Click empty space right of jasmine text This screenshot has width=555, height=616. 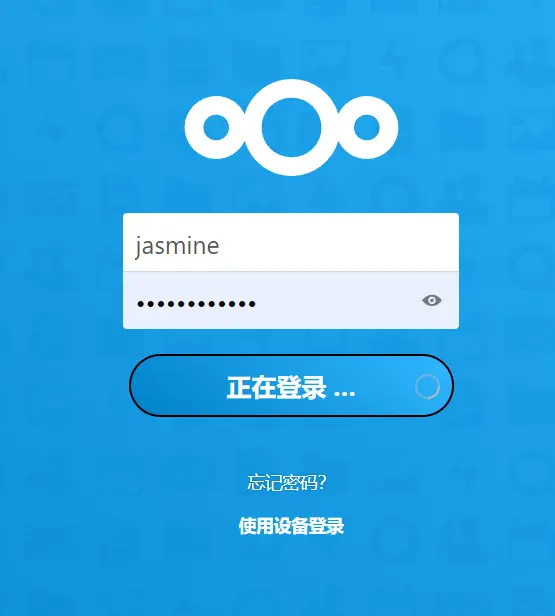338,246
